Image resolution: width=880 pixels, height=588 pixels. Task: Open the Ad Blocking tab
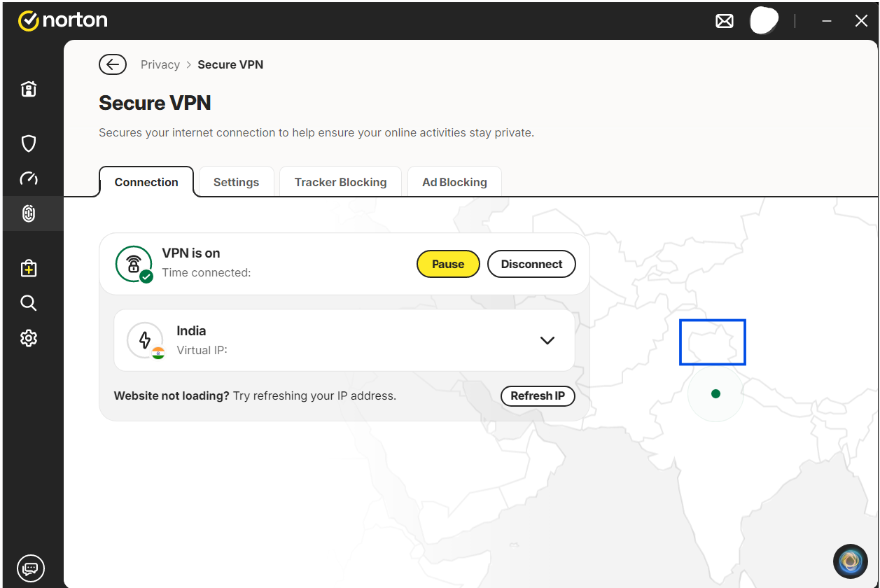click(x=454, y=182)
